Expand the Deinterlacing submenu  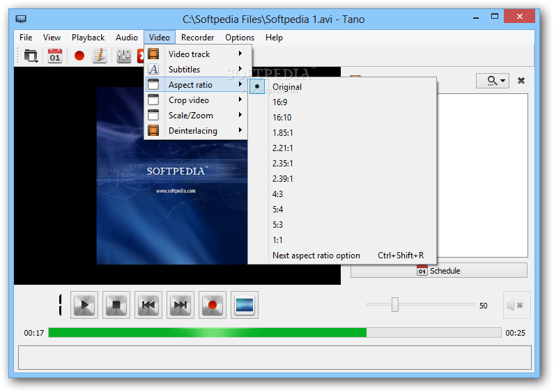(198, 131)
